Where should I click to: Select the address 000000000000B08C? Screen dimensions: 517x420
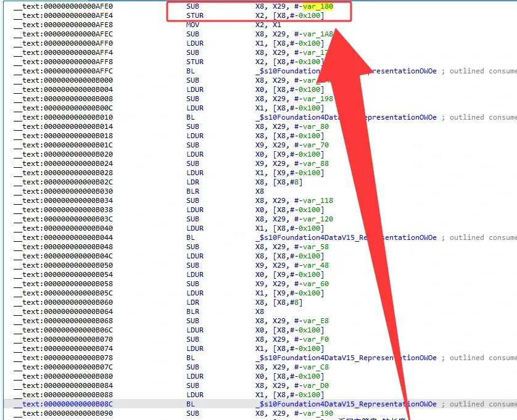pyautogui.click(x=78, y=404)
